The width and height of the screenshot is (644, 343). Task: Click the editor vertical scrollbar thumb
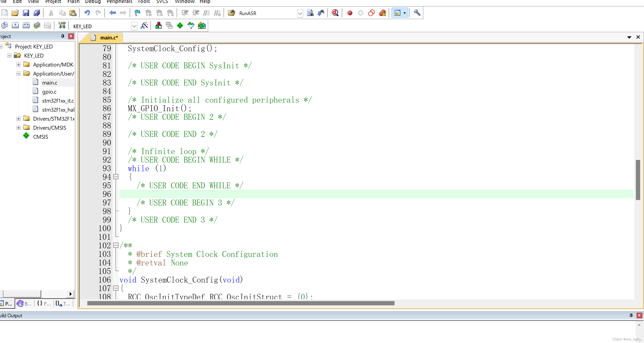click(x=638, y=180)
